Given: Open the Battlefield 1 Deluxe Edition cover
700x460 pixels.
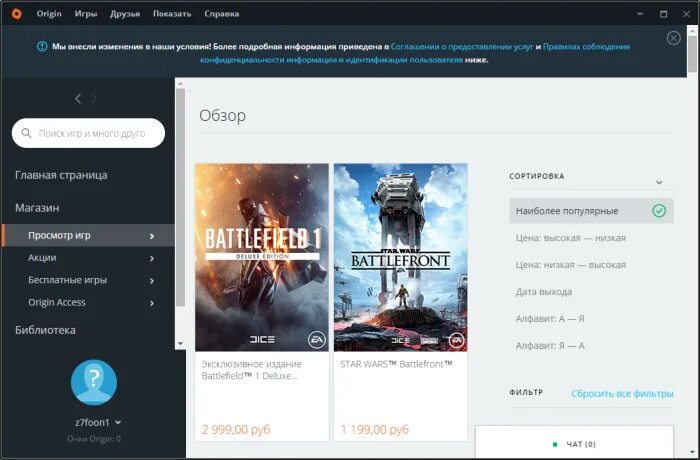Looking at the screenshot, I should [x=262, y=257].
